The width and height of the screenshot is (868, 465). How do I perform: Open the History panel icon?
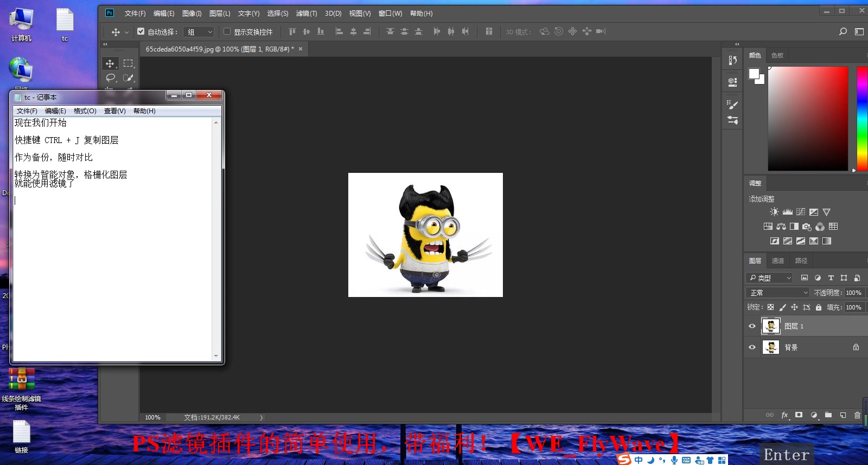732,60
